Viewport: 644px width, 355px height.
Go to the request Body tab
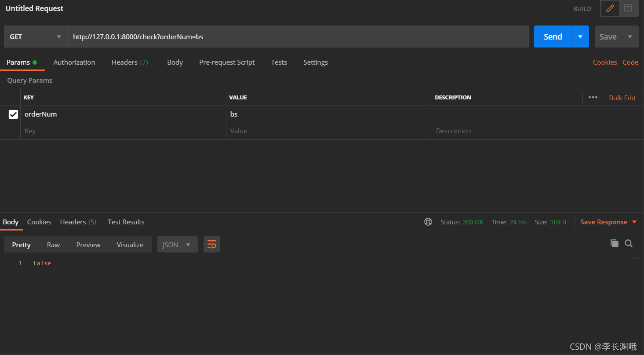(x=175, y=62)
